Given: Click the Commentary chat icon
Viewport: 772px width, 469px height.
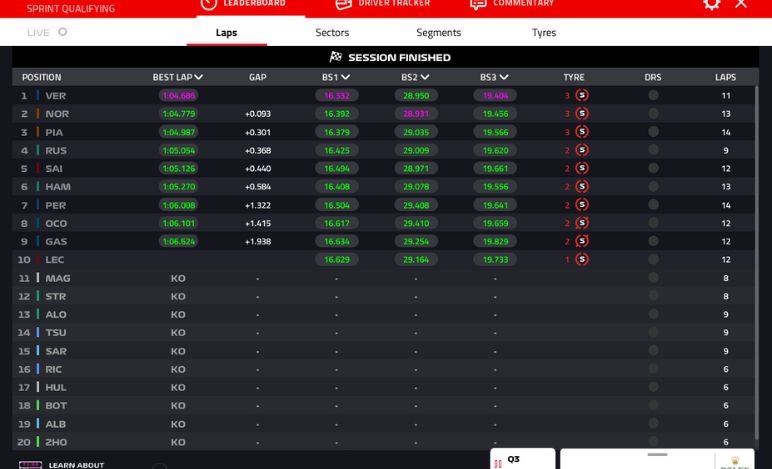Looking at the screenshot, I should pyautogui.click(x=479, y=4).
